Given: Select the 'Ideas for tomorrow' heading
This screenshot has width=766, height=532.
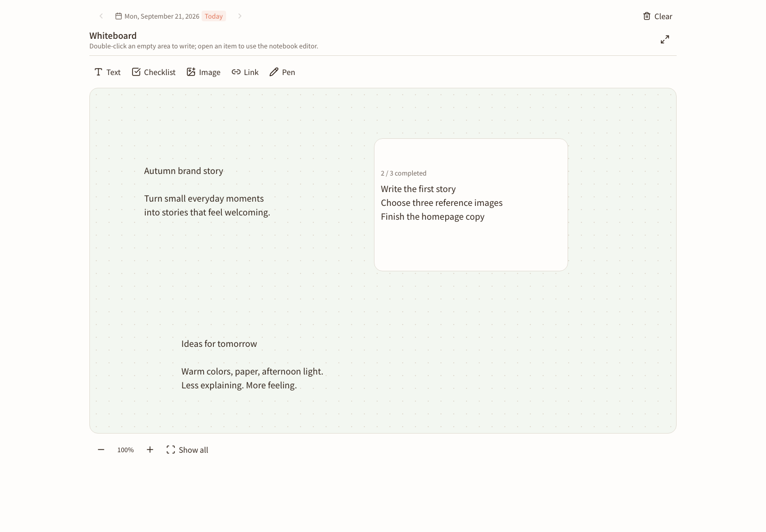Looking at the screenshot, I should click(219, 344).
